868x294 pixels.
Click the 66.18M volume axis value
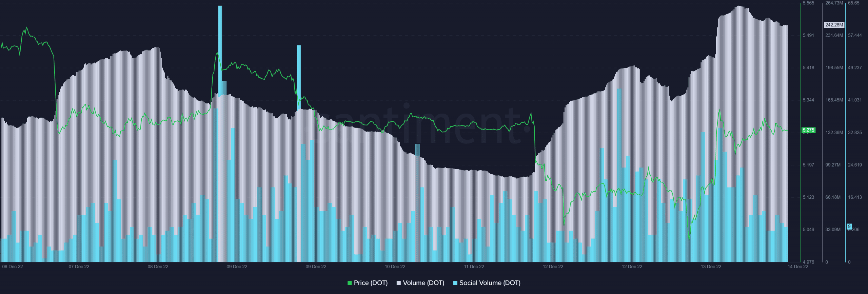point(833,197)
